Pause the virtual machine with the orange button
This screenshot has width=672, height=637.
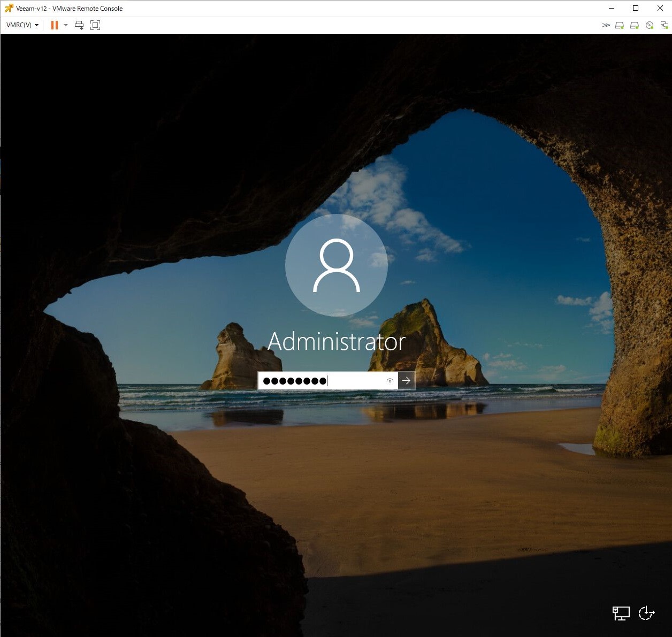[54, 25]
